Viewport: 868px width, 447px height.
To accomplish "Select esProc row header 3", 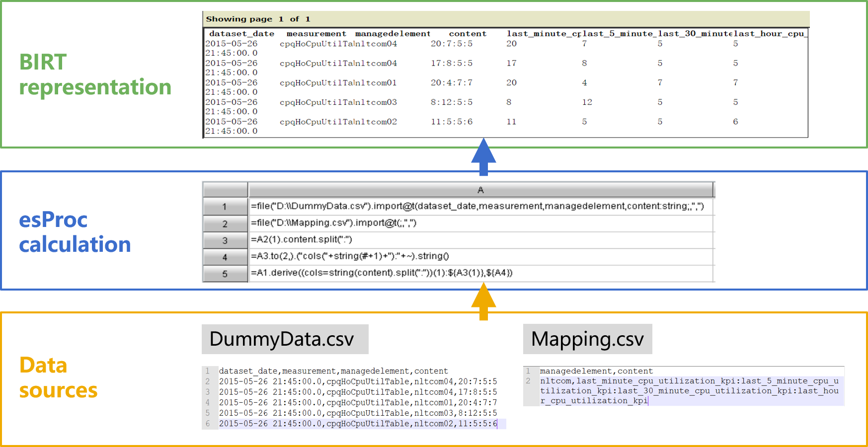I will [x=225, y=240].
